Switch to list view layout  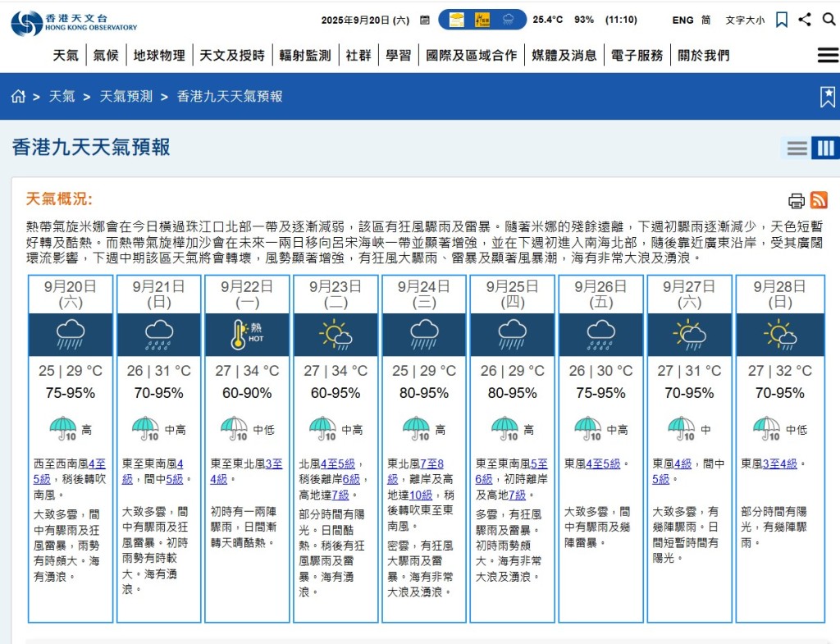797,148
